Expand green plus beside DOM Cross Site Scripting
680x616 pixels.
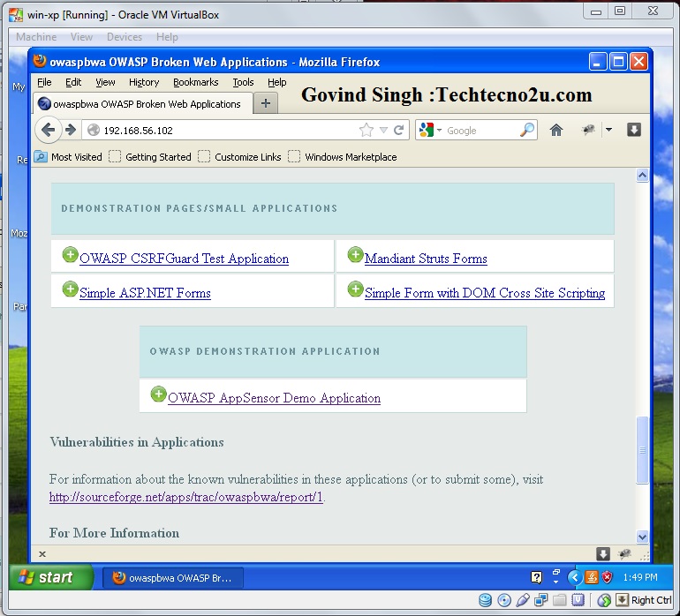(x=355, y=289)
